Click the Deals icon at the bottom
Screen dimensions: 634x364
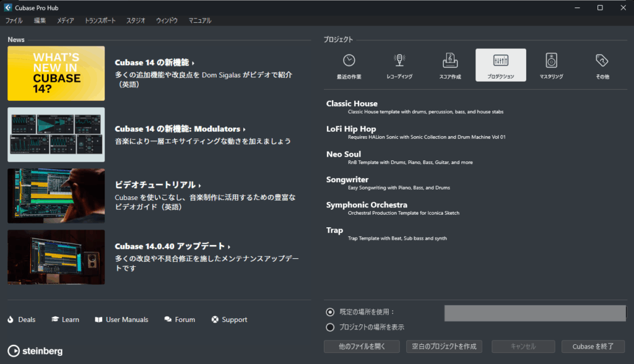pyautogui.click(x=9, y=319)
